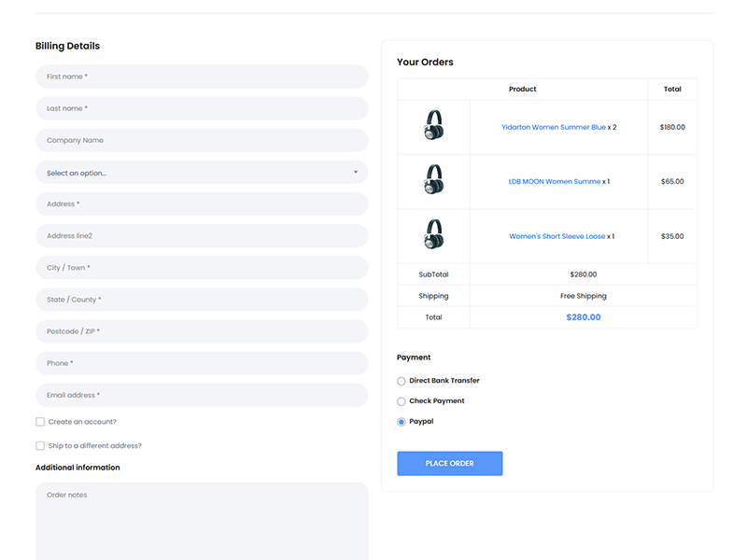Image resolution: width=747 pixels, height=560 pixels.
Task: Click the Phone input field
Action: click(202, 363)
